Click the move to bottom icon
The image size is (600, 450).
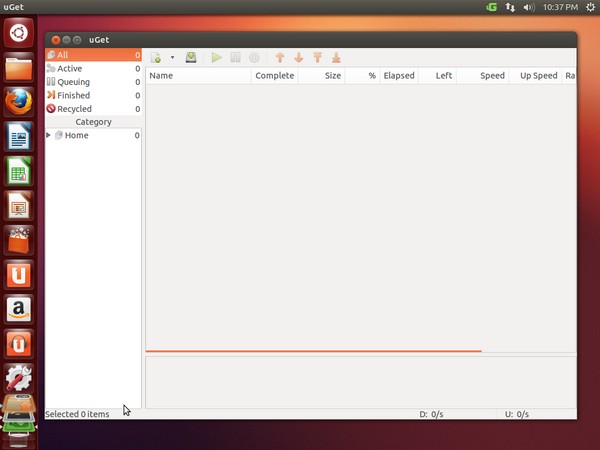[336, 58]
